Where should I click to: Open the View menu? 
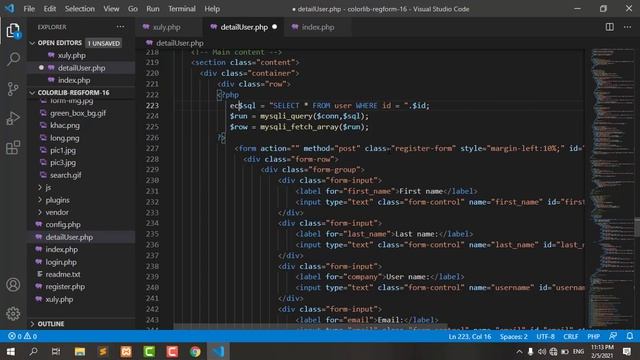(111, 9)
